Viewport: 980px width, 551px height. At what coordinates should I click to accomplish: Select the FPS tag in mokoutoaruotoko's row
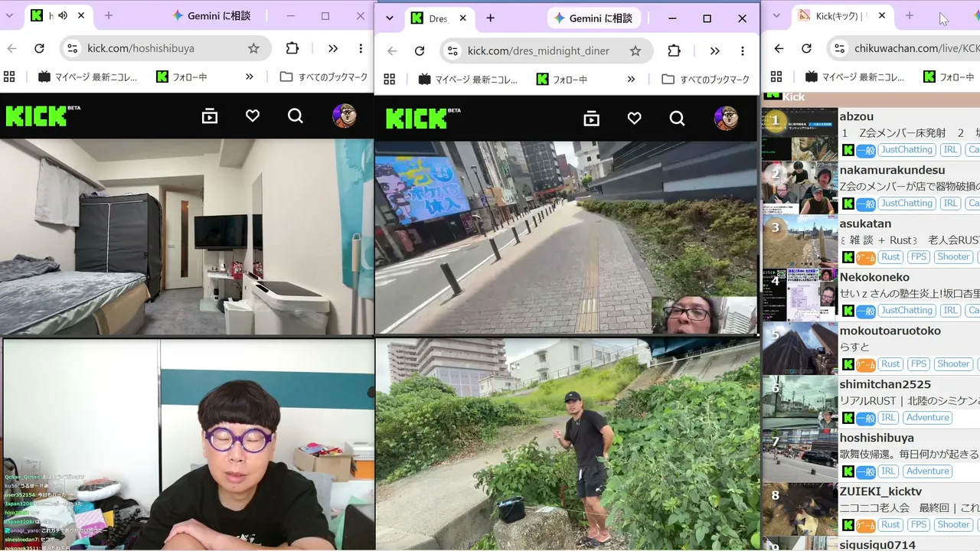pyautogui.click(x=919, y=364)
